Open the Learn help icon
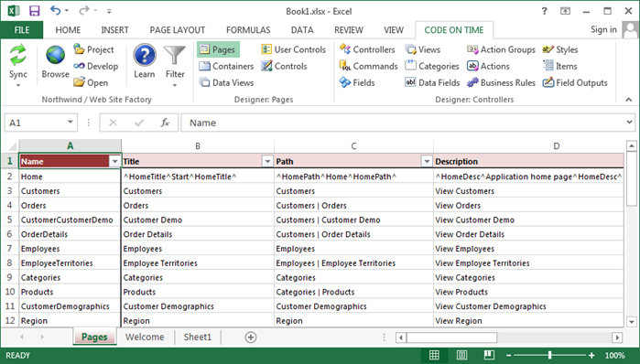 [x=145, y=55]
